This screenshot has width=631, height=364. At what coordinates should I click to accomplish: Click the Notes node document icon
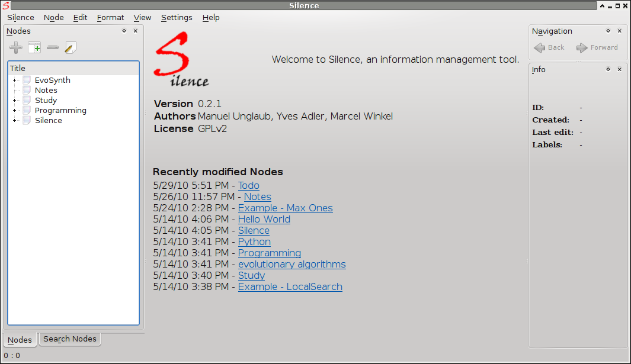pyautogui.click(x=27, y=90)
